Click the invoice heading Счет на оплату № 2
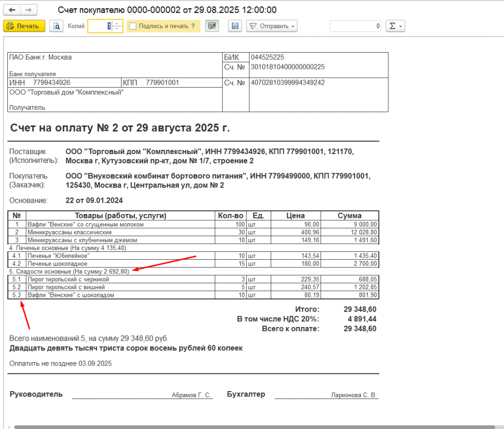The height and width of the screenshot is (429, 504). [120, 128]
